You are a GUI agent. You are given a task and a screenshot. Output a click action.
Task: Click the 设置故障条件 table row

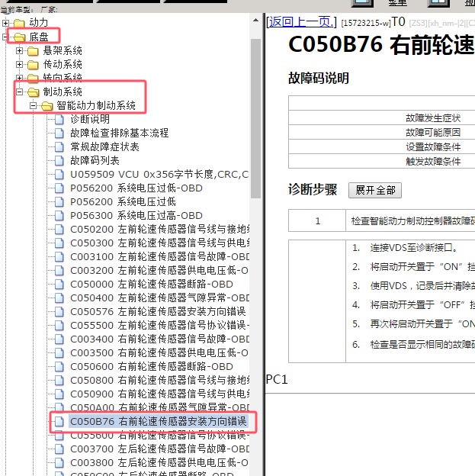[x=381, y=146]
